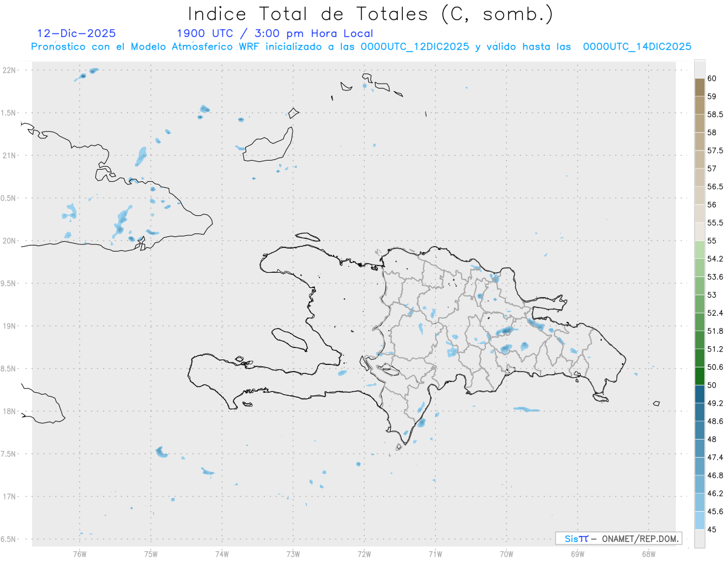Click the 21N latitude label
The height and width of the screenshot is (562, 728).
point(10,156)
